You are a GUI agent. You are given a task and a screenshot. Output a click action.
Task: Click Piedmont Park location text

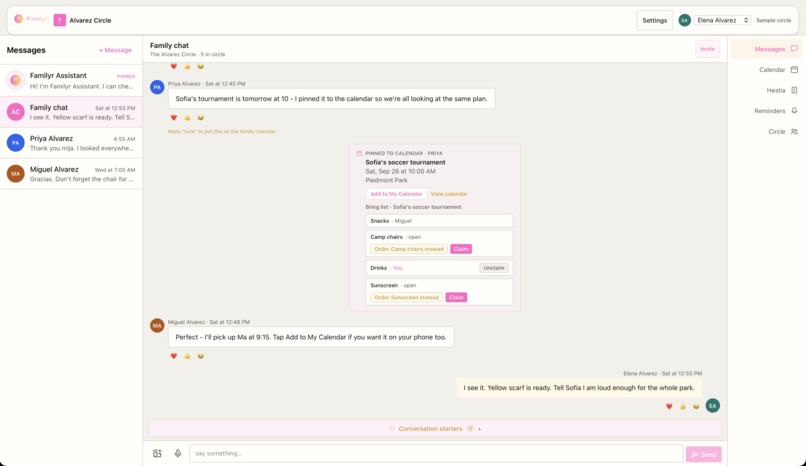(386, 180)
